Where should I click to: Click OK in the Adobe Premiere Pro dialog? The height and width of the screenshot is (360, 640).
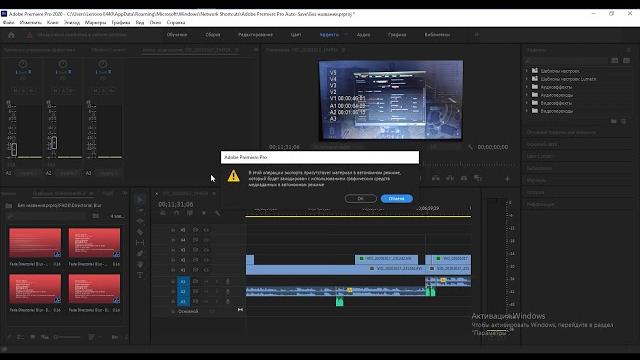click(360, 198)
